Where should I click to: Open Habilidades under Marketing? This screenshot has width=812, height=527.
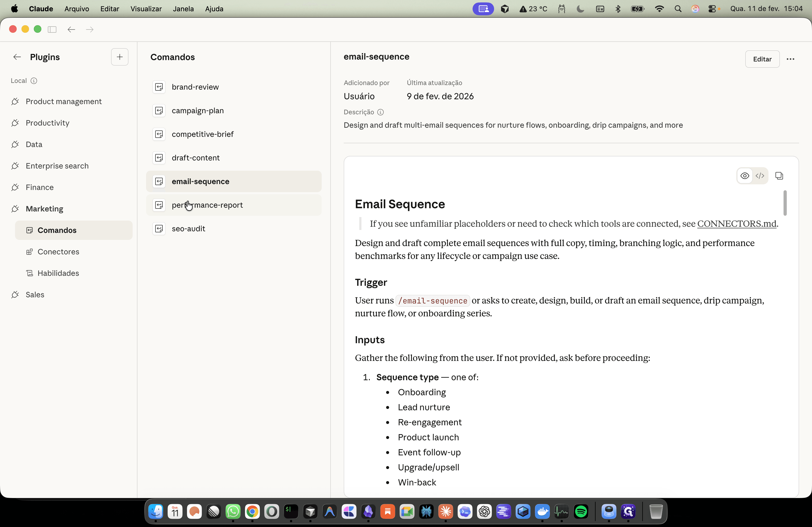coord(74,273)
